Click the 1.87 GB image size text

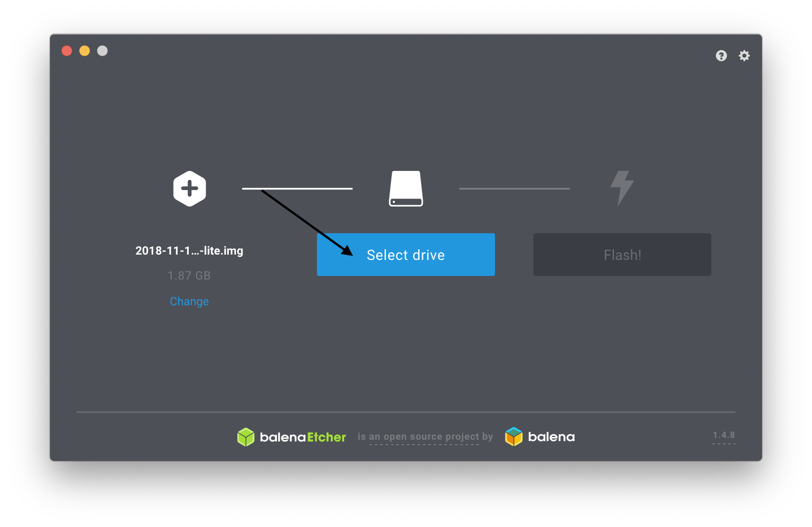189,276
